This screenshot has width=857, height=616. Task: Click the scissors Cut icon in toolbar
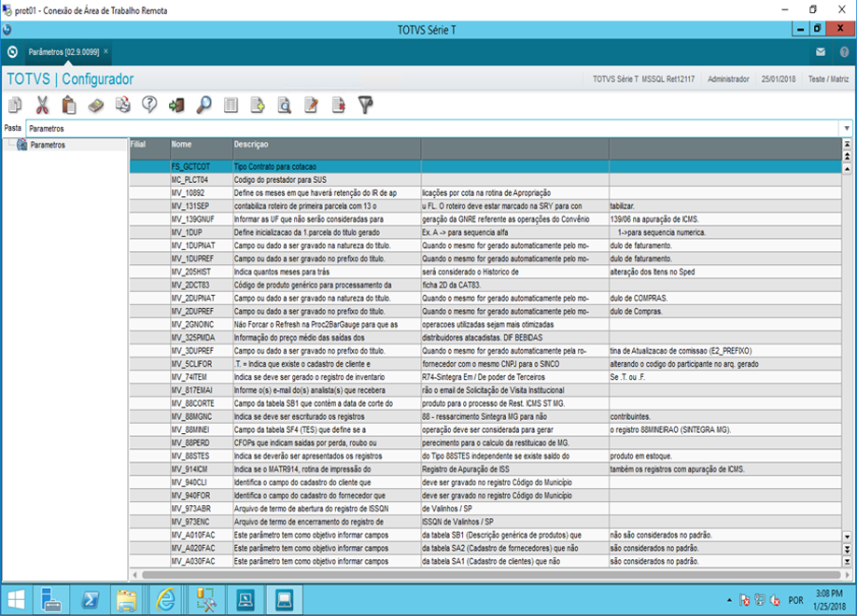42,105
